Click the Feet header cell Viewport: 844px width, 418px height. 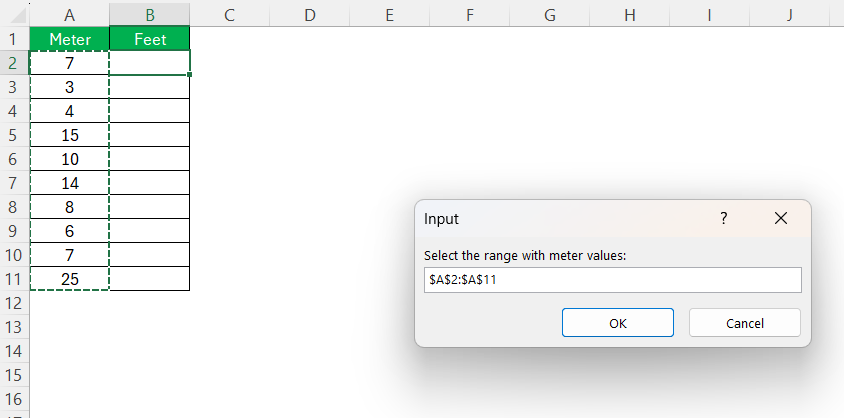pyautogui.click(x=150, y=39)
